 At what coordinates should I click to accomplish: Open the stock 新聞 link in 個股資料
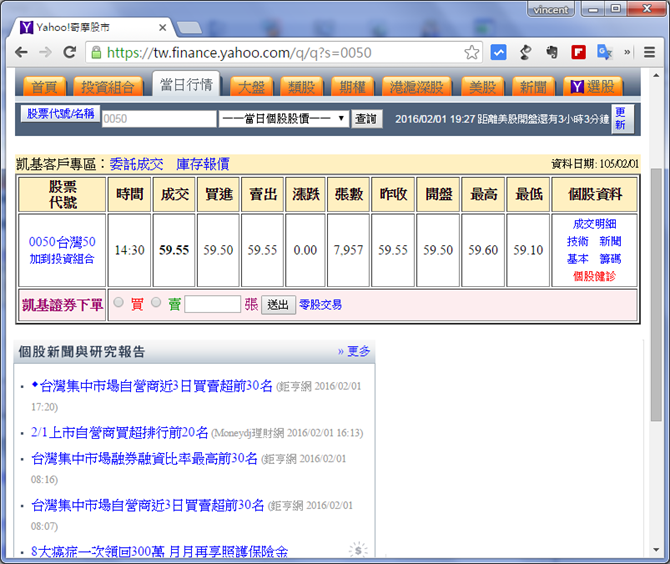[610, 241]
